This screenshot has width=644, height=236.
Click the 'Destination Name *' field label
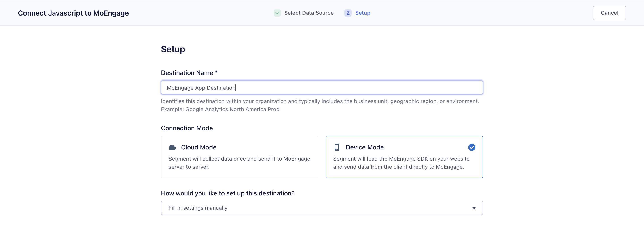pos(189,73)
